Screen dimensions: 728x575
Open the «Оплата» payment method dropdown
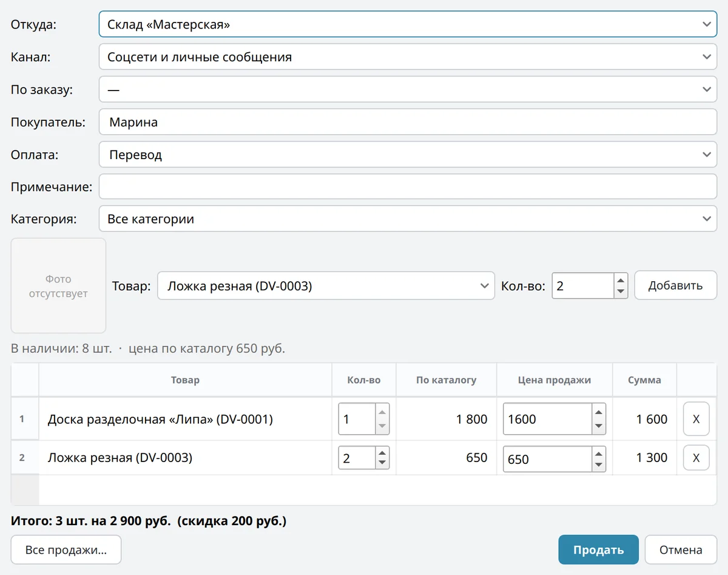pyautogui.click(x=408, y=155)
